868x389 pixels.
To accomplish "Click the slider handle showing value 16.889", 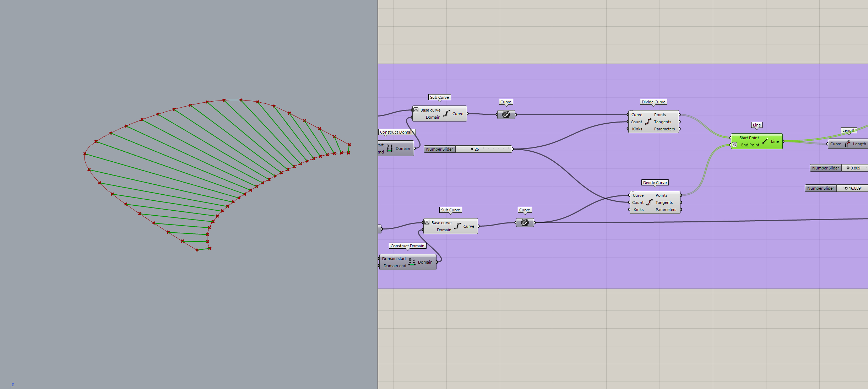I will tap(846, 188).
